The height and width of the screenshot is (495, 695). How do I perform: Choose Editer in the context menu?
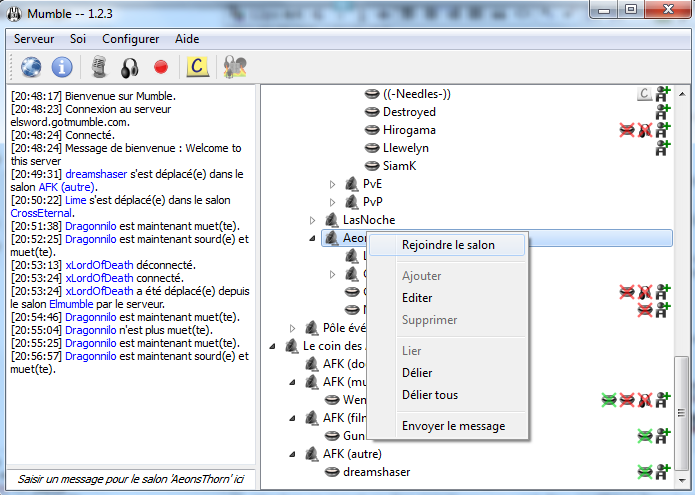447,298
